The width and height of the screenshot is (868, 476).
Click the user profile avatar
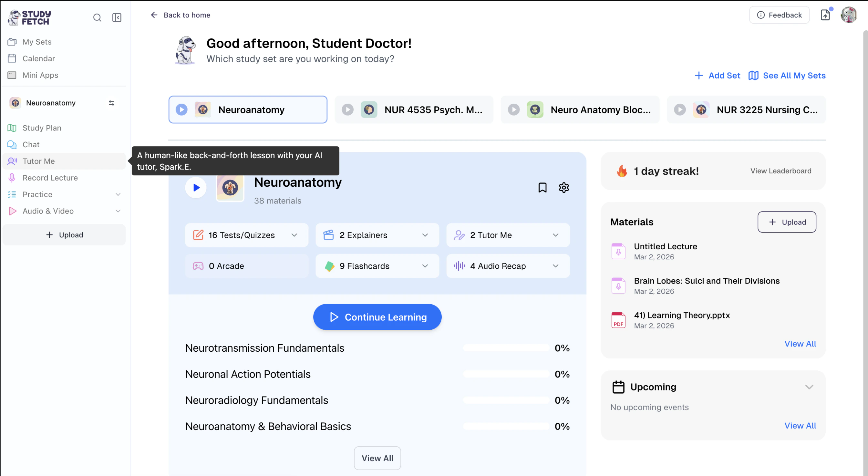pos(848,15)
